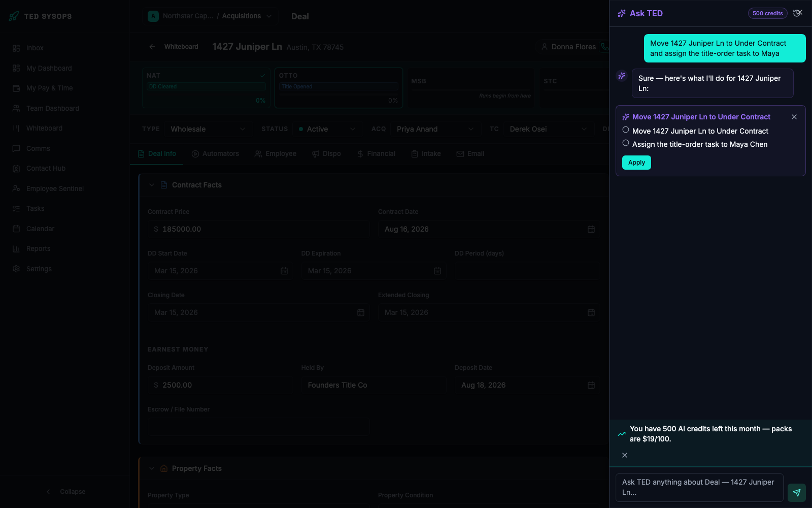Open DD Expiration calendar icon

coord(437,271)
